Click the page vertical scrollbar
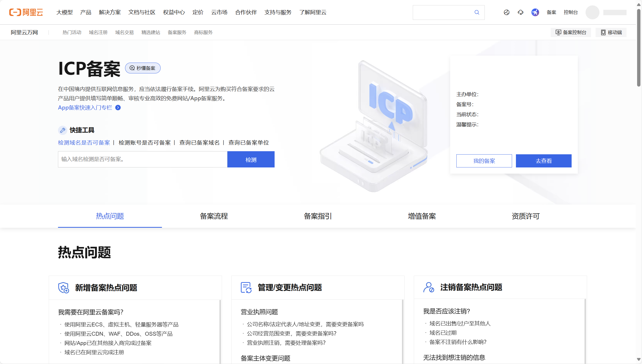This screenshot has width=642, height=364. [x=639, y=48]
